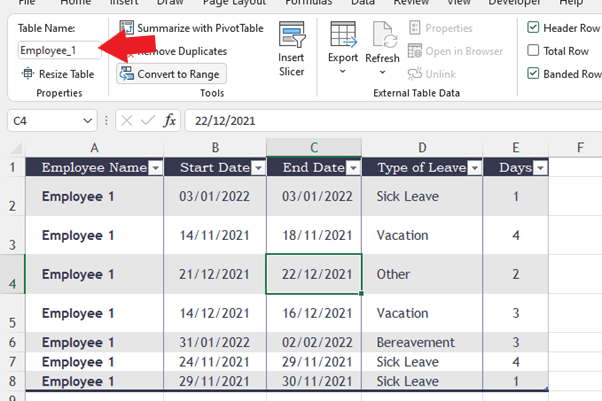Open the Refresh dropdown arrow
This screenshot has width=602, height=401.
(x=382, y=72)
